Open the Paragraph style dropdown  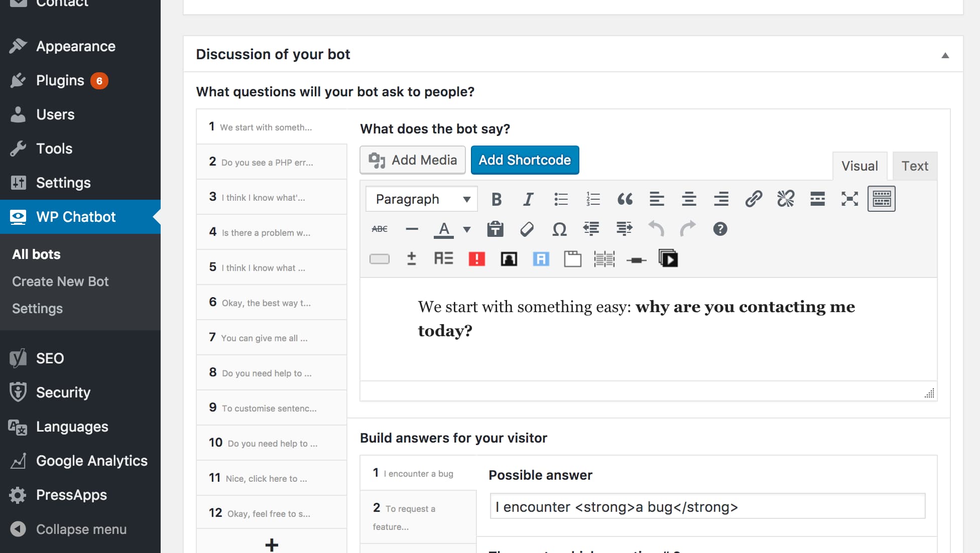click(420, 198)
